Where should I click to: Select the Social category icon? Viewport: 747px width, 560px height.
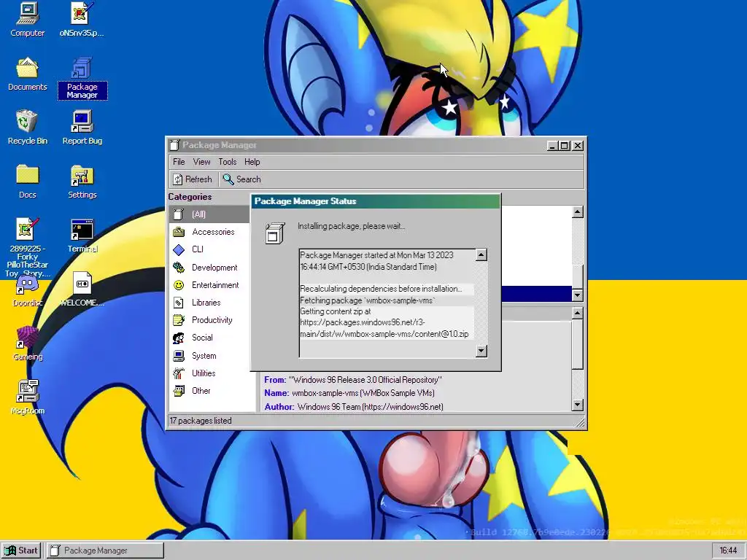tap(179, 338)
